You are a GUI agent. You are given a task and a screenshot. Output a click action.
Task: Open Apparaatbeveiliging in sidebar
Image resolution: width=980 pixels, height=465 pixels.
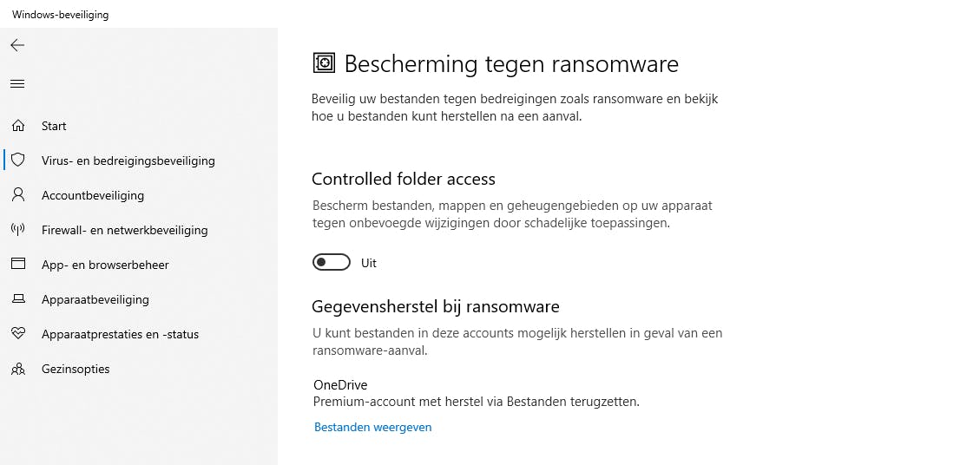pos(95,299)
